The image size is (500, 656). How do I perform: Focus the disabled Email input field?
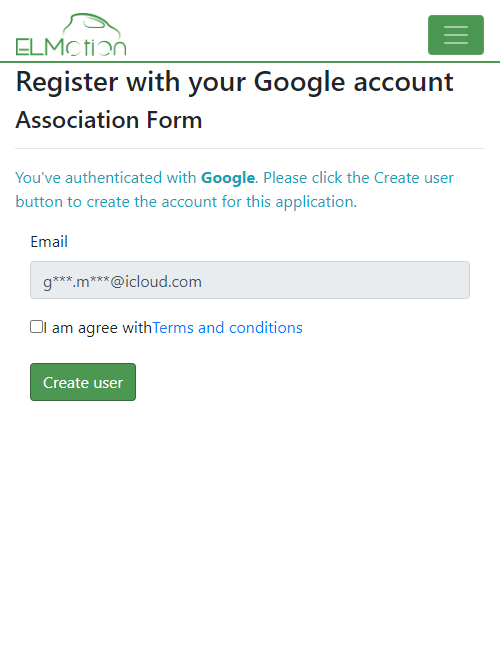click(250, 280)
